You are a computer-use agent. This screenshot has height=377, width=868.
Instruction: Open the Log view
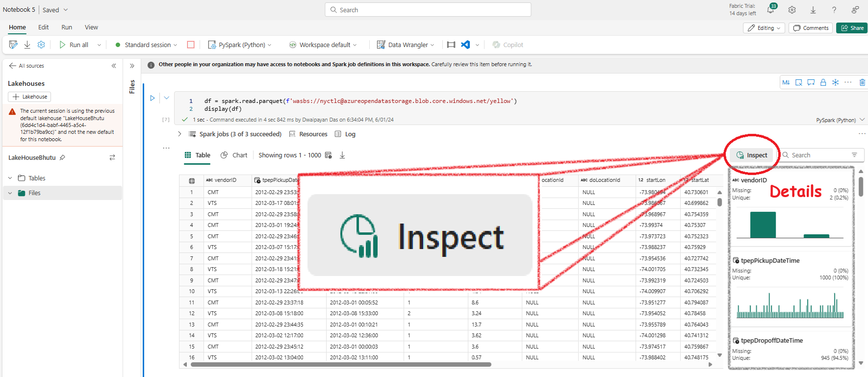coord(345,134)
